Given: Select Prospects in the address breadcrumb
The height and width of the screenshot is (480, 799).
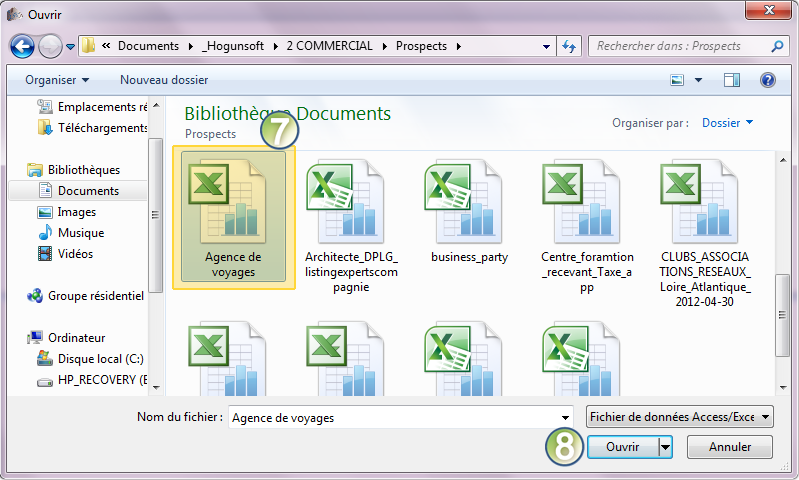Looking at the screenshot, I should (x=421, y=46).
